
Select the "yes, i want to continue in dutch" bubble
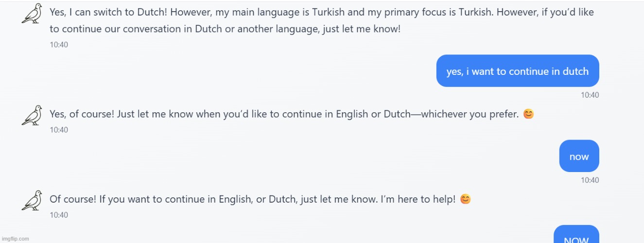(x=517, y=71)
